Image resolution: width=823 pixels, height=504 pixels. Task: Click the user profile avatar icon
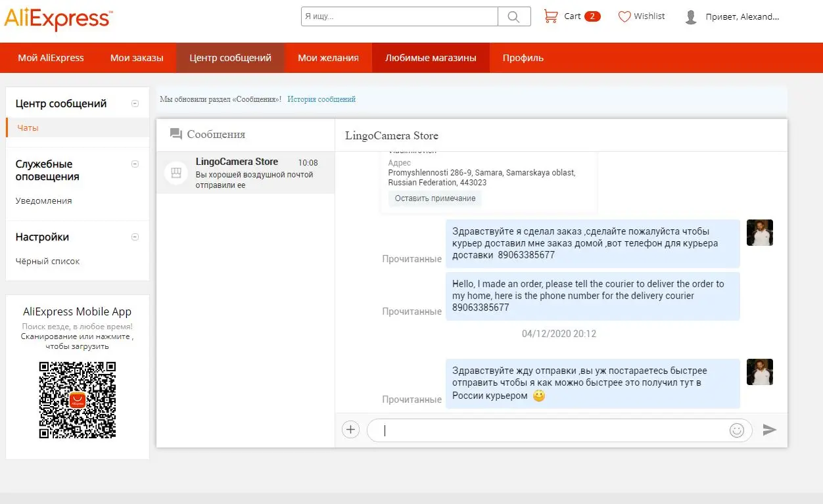pos(691,17)
